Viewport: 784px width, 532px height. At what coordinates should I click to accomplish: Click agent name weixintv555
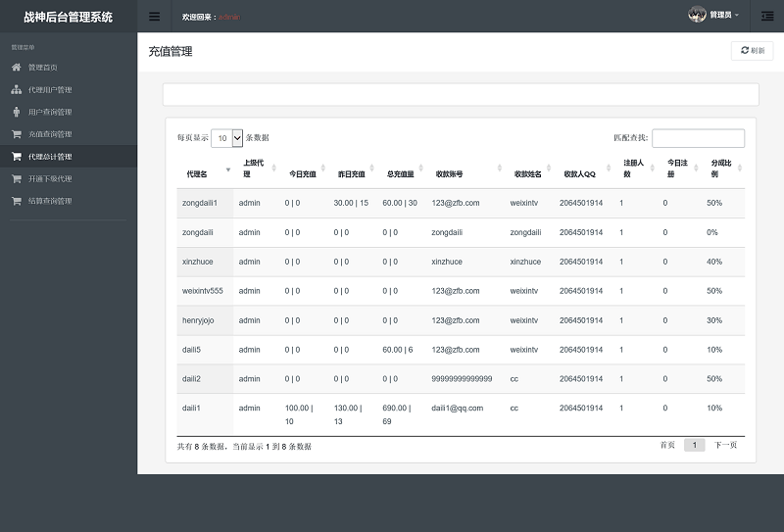(203, 291)
